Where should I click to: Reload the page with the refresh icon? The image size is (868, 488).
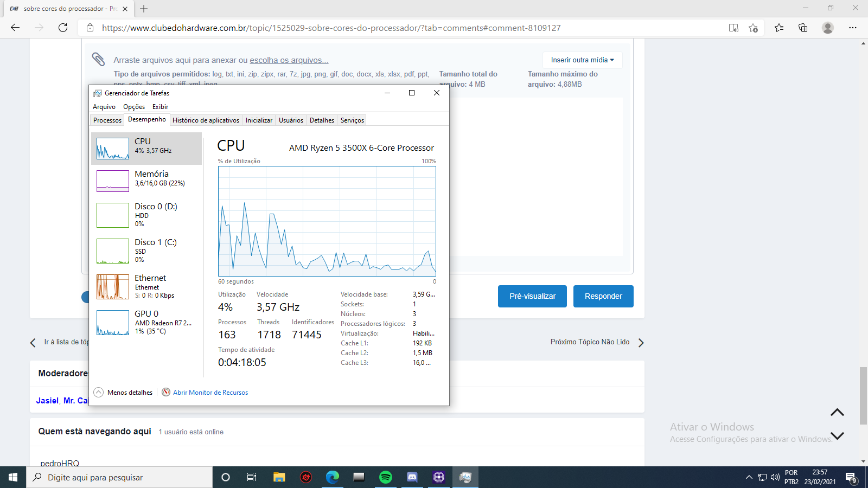[x=63, y=28]
